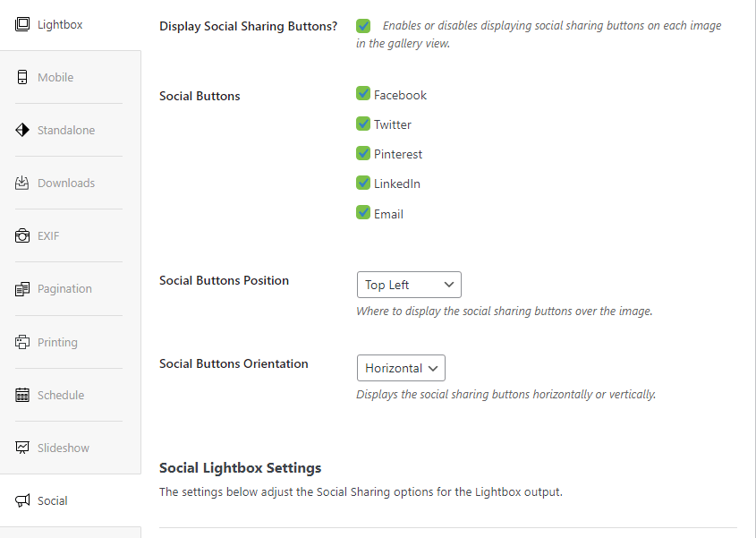Click the Mobile phone icon
756x538 pixels.
22,77
